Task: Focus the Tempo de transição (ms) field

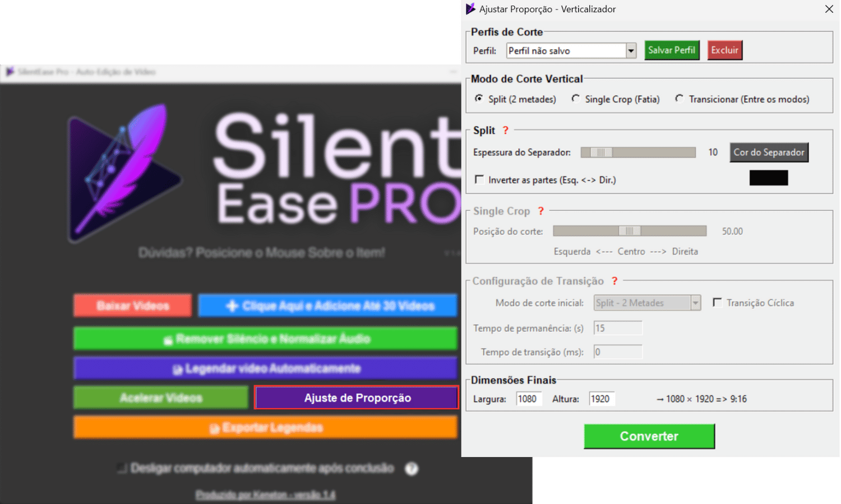Action: click(x=618, y=352)
